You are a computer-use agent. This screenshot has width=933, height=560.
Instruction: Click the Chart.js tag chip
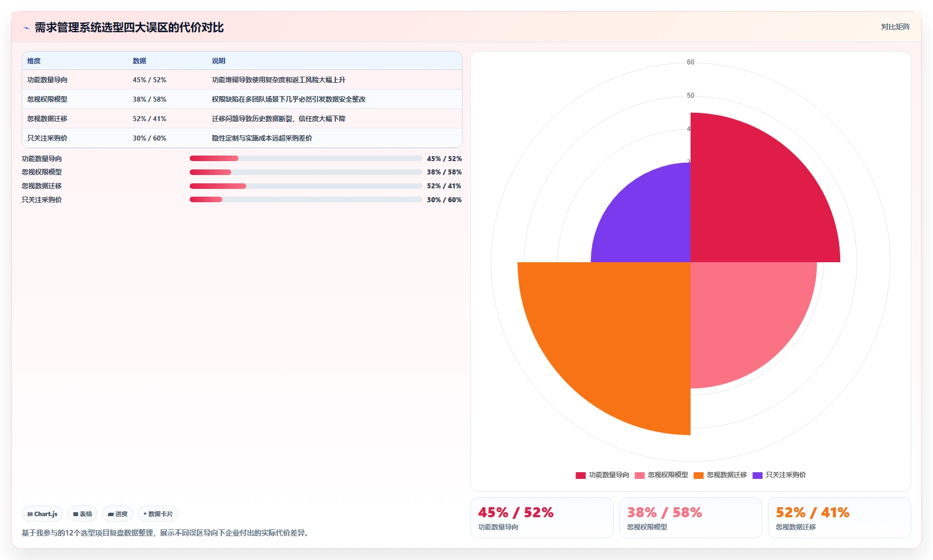tap(42, 514)
